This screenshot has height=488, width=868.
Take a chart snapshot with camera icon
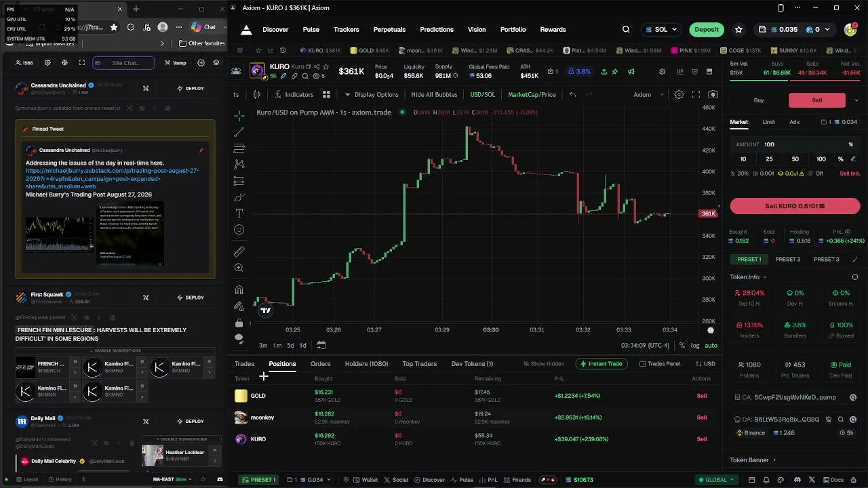point(713,95)
